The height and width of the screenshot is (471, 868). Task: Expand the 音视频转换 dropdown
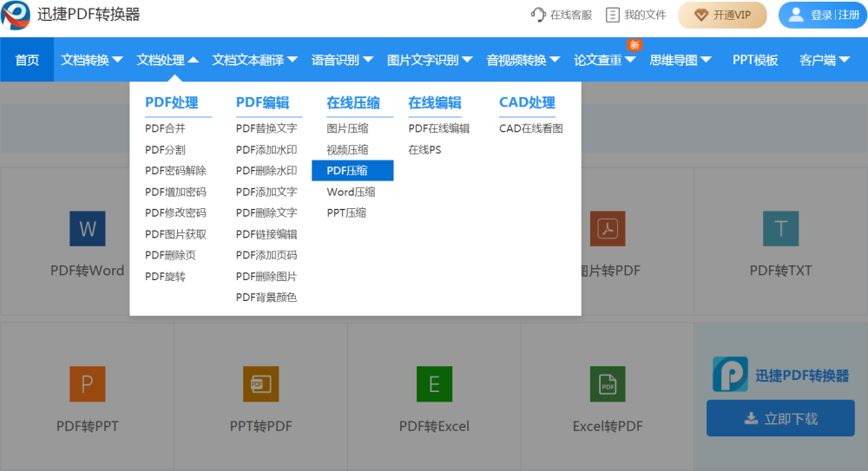[x=523, y=60]
